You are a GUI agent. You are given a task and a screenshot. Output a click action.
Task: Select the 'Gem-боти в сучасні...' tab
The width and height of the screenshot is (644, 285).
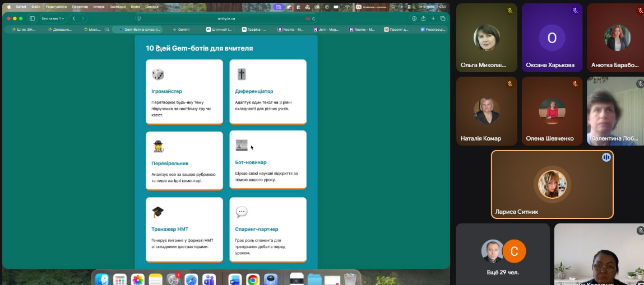coord(138,30)
